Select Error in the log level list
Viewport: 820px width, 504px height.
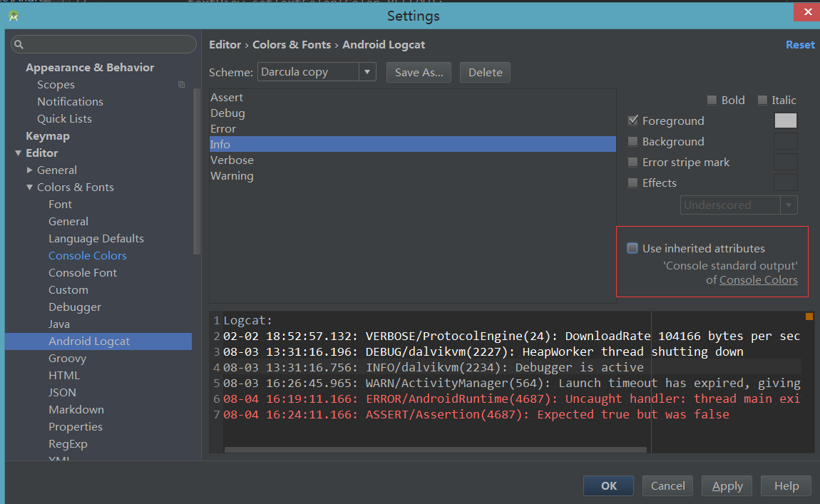pyautogui.click(x=412, y=128)
